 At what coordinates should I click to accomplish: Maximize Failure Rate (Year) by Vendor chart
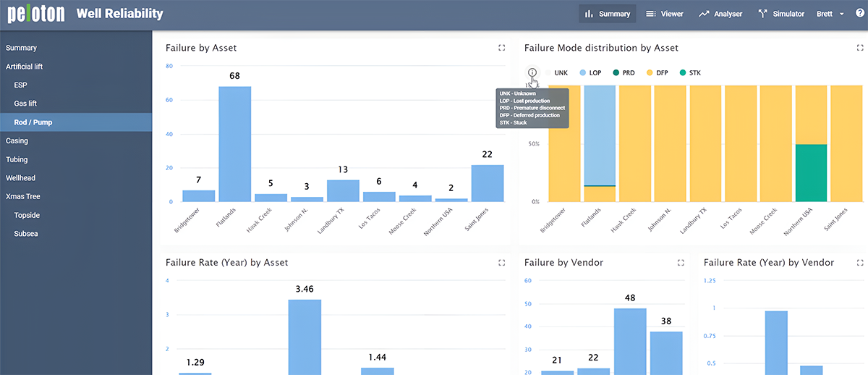click(859, 263)
